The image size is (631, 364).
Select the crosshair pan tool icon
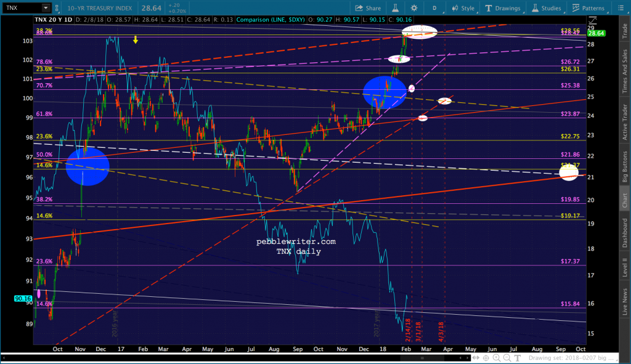click(486, 358)
